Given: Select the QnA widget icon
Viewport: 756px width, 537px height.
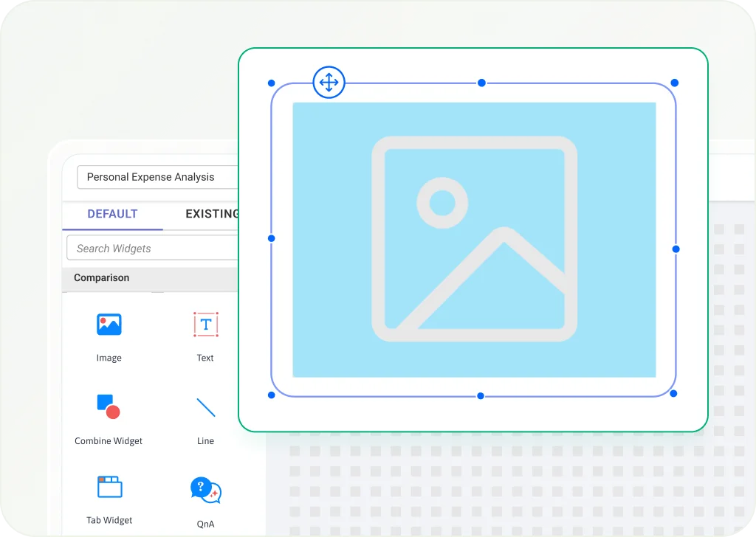Looking at the screenshot, I should [x=205, y=490].
